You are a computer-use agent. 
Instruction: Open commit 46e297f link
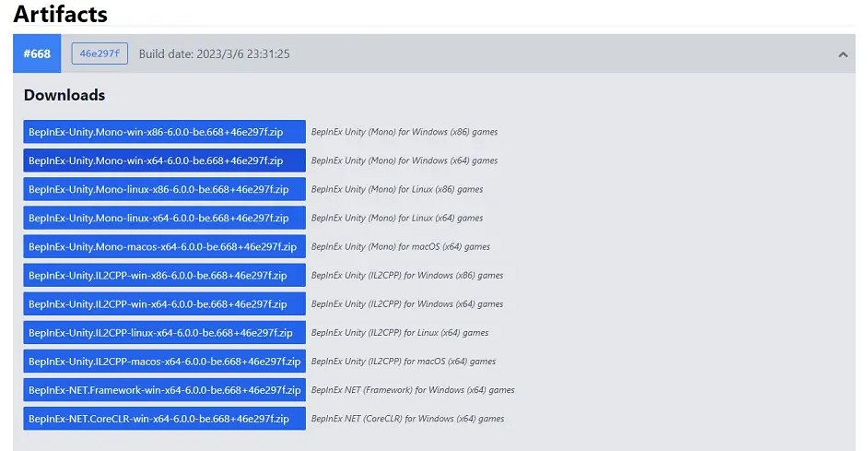[x=100, y=53]
